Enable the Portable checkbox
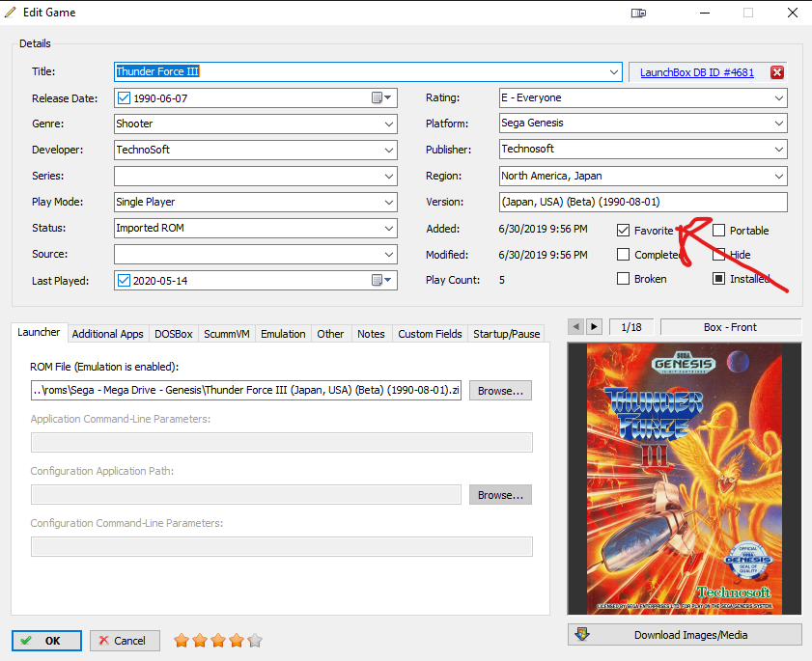 pos(718,231)
